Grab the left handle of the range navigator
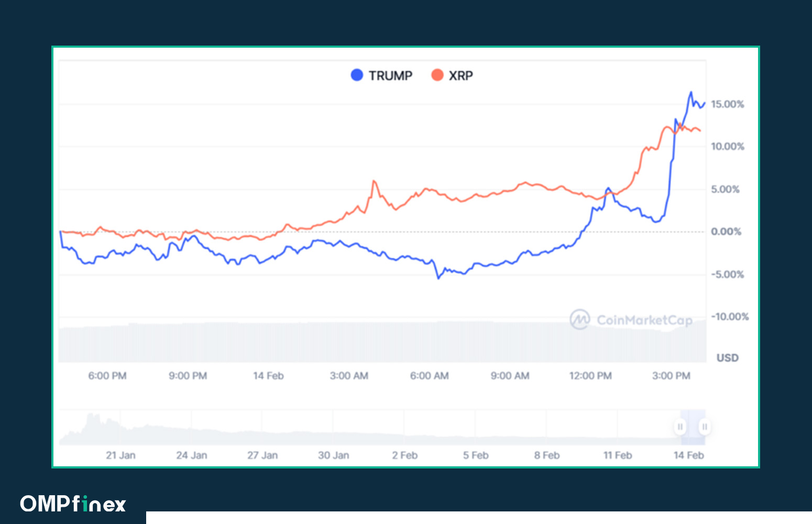 coord(680,427)
